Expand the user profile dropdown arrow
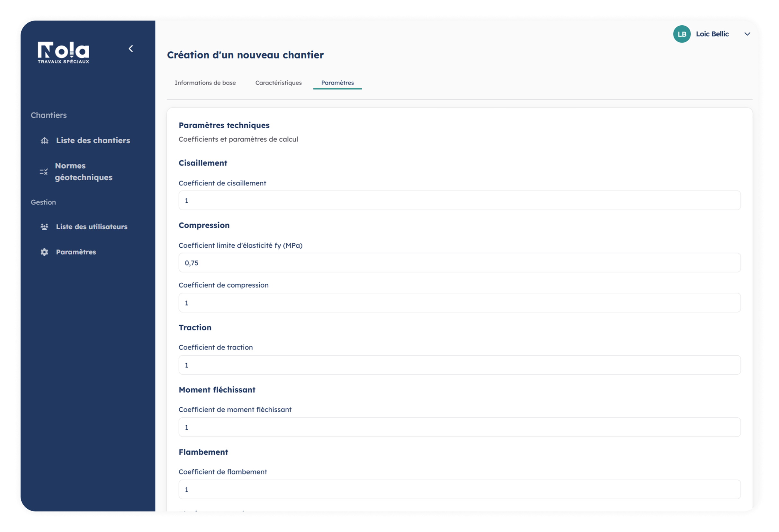This screenshot has width=779, height=532. tap(747, 34)
